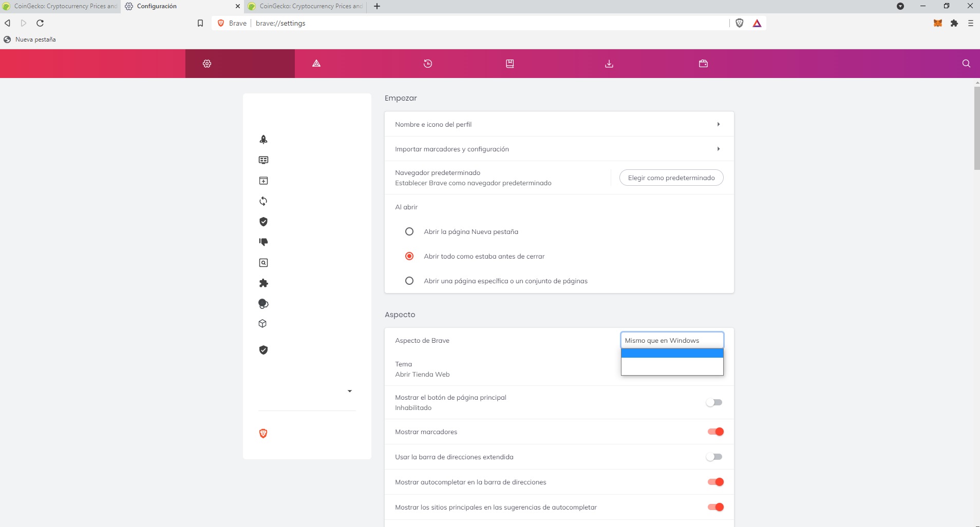This screenshot has height=527, width=980.
Task: Open the MetaMask fox extension
Action: (938, 23)
